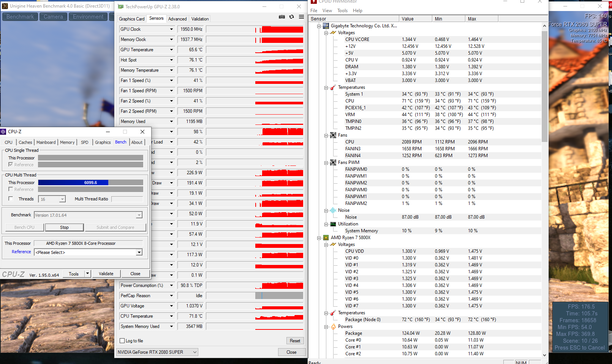Click the GPU Temperature sensor graph
612x364 pixels.
[255, 50]
